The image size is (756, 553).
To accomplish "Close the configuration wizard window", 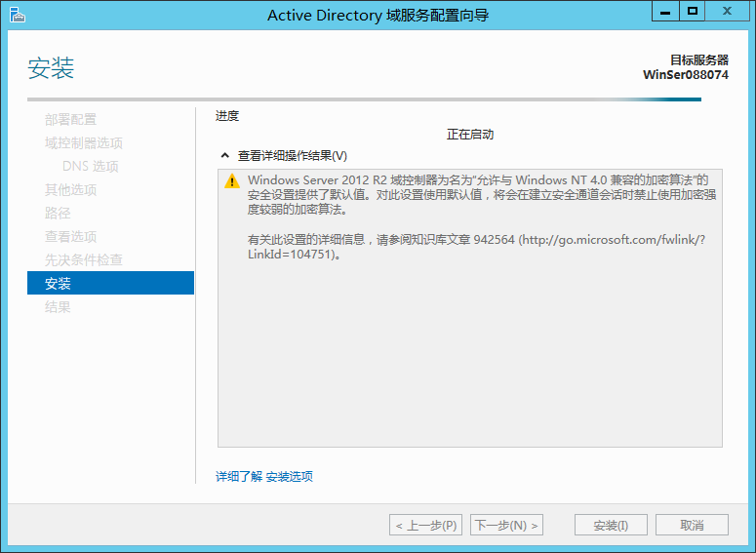I will [x=727, y=11].
